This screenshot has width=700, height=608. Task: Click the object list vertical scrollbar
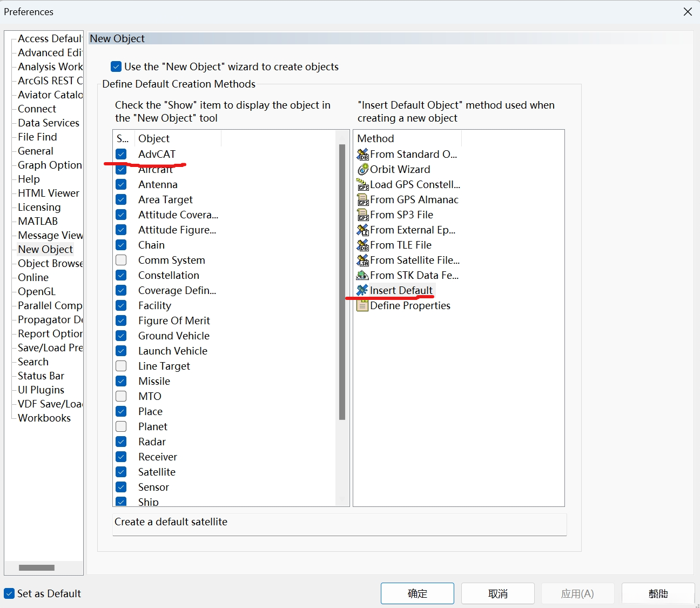(x=342, y=282)
